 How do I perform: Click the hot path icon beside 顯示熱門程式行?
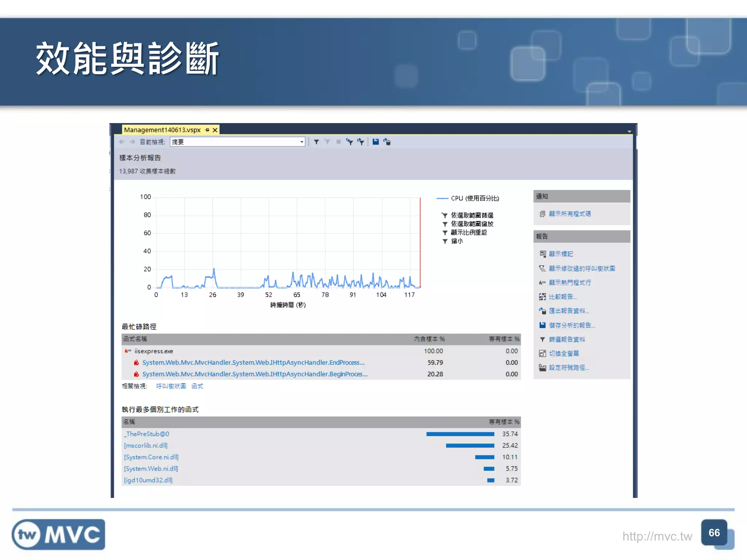pos(543,283)
